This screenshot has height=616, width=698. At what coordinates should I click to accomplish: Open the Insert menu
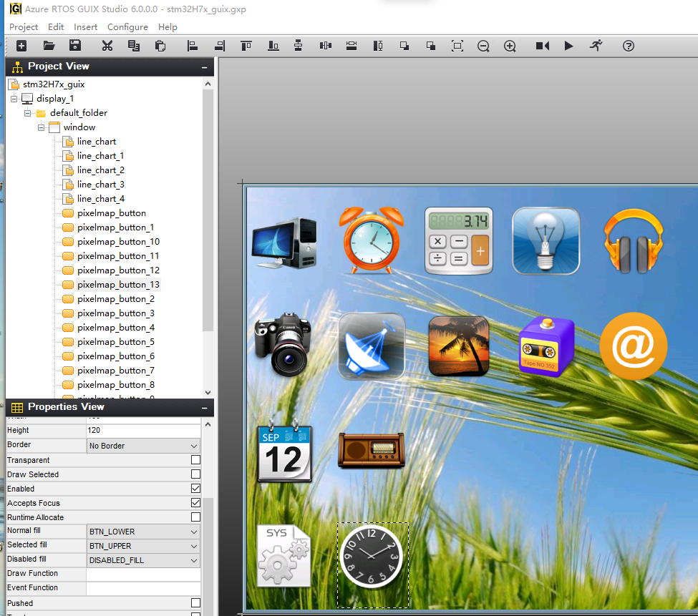(85, 27)
